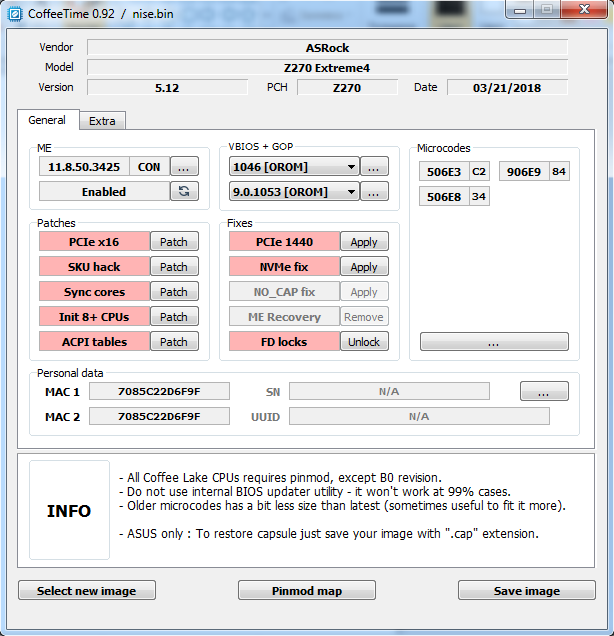Click microcode revision 34 cell

pyautogui.click(x=479, y=196)
